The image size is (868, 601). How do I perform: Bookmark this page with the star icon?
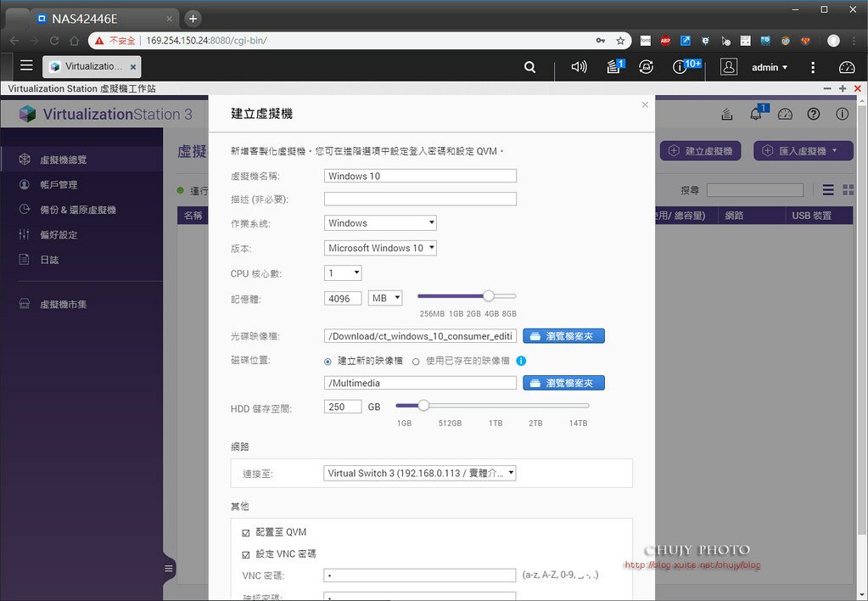pyautogui.click(x=620, y=41)
